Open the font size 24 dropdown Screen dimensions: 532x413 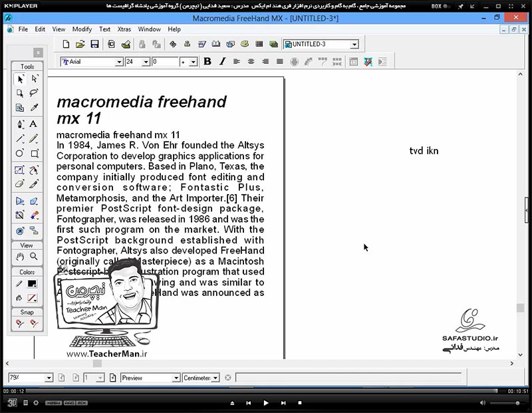pos(146,62)
